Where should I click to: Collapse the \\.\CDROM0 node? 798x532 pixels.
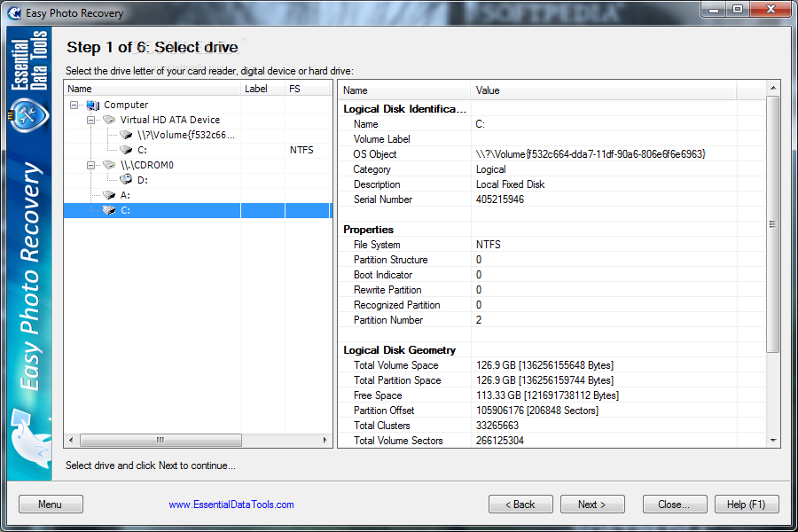click(90, 166)
